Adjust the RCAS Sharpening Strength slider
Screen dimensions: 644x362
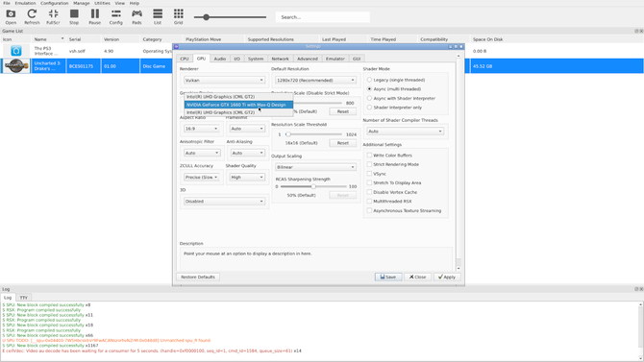pyautogui.click(x=313, y=186)
